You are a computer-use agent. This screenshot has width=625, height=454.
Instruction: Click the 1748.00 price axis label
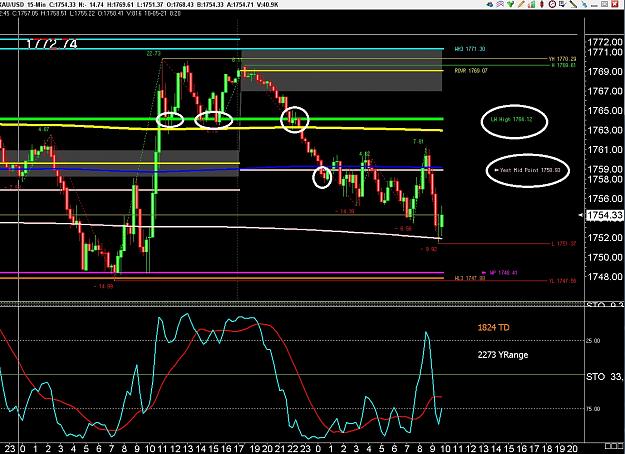click(x=604, y=277)
